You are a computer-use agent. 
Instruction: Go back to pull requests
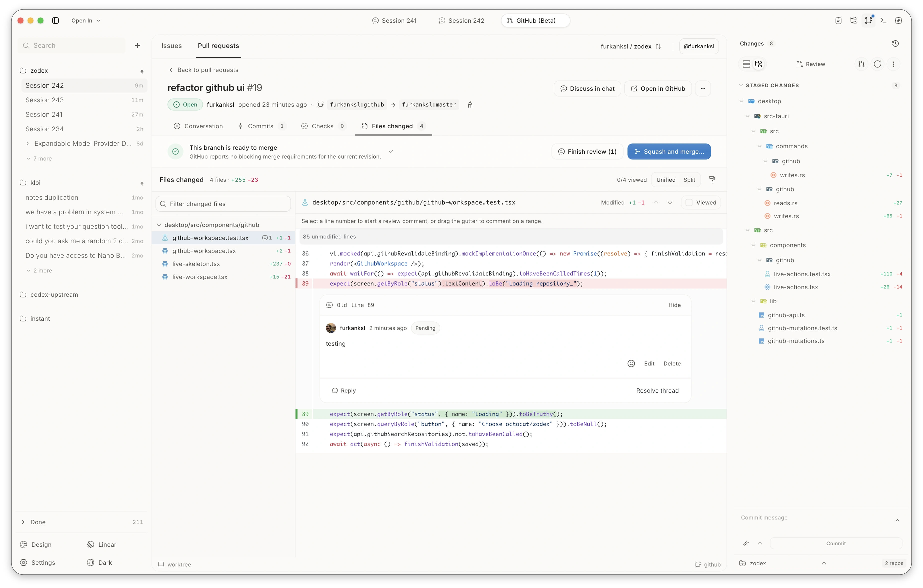click(x=203, y=70)
